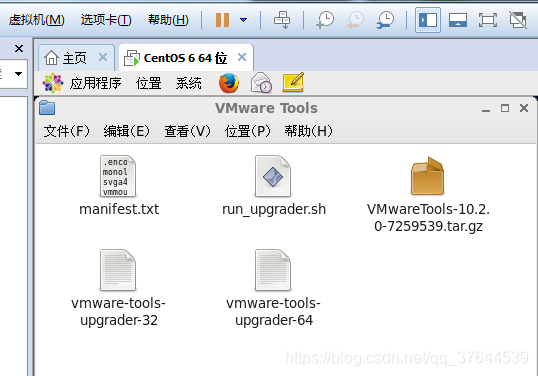Toggle the library sidebar view icon
The image size is (538, 376).
[428, 20]
